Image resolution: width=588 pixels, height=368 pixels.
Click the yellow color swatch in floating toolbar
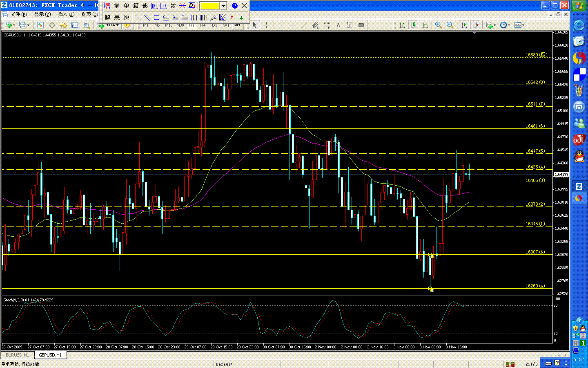point(209,6)
